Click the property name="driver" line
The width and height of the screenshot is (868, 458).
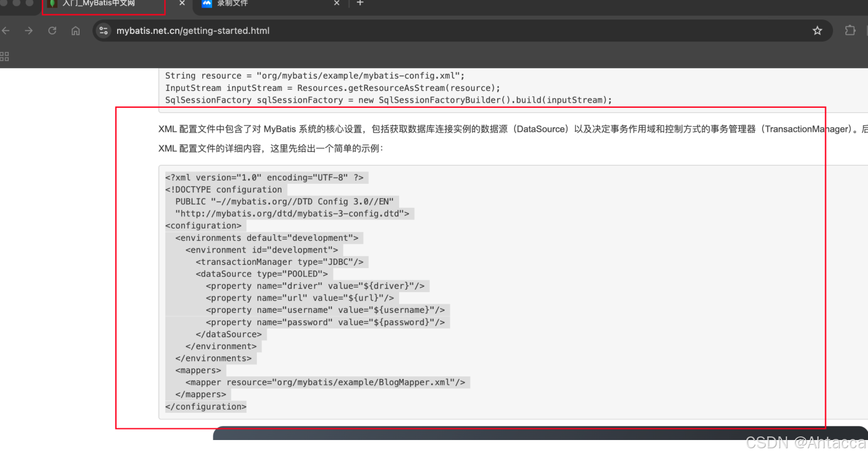pos(315,286)
